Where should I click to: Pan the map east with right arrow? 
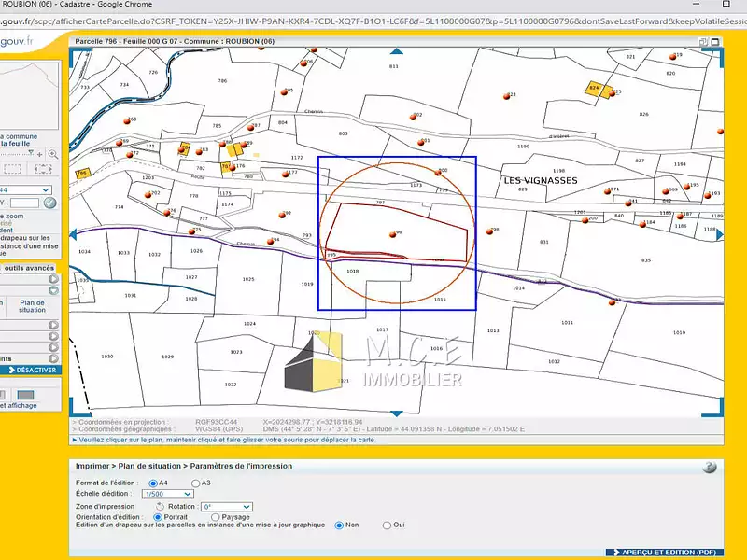click(x=718, y=235)
